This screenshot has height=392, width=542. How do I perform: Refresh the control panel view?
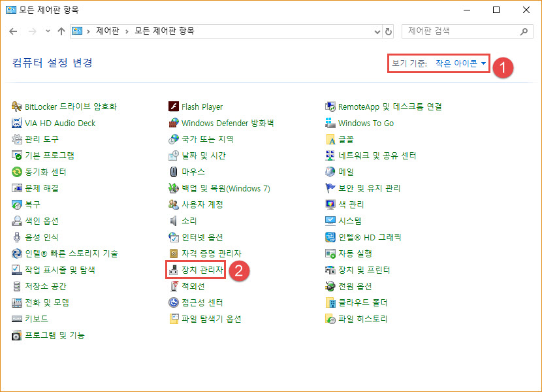click(x=389, y=31)
